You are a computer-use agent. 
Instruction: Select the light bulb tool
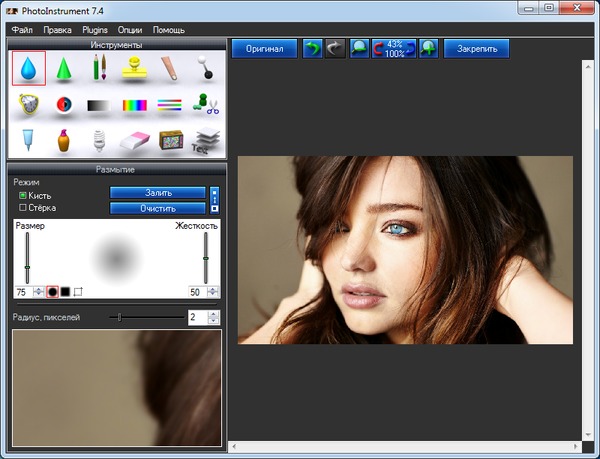[99, 141]
